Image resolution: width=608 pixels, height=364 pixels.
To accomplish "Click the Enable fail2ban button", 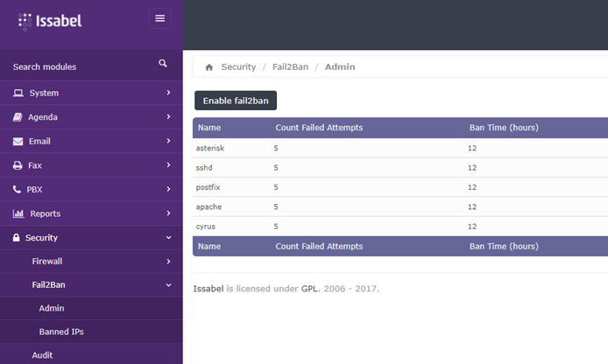I will click(236, 101).
